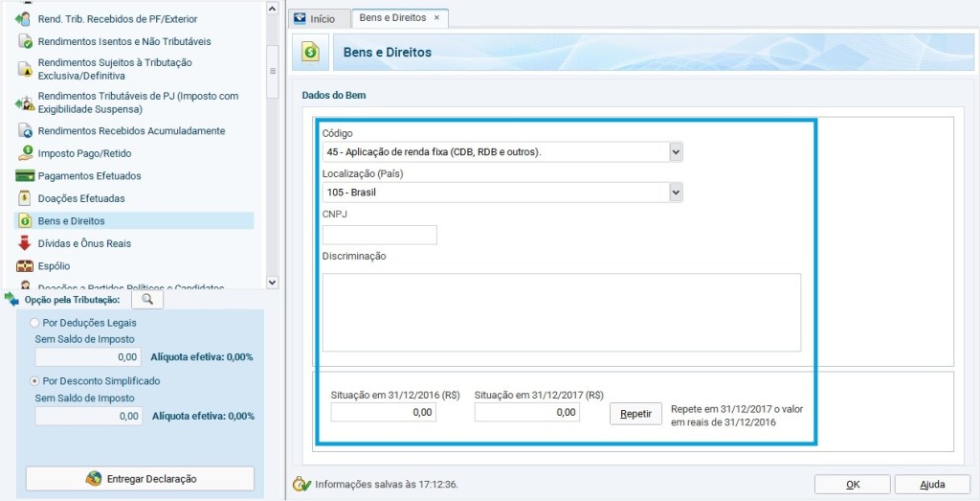This screenshot has width=980, height=501.
Task: Click into the CNPJ input field
Action: tap(379, 235)
